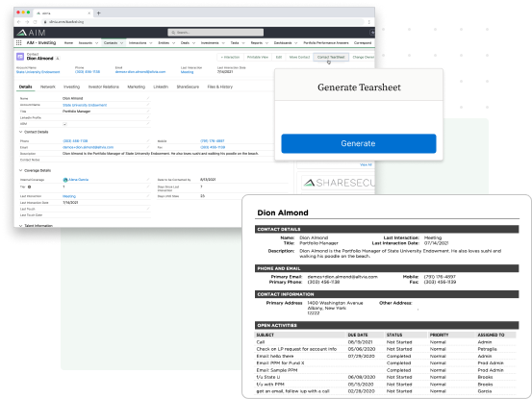Open the Deals nav dropdown chevron

193,43
